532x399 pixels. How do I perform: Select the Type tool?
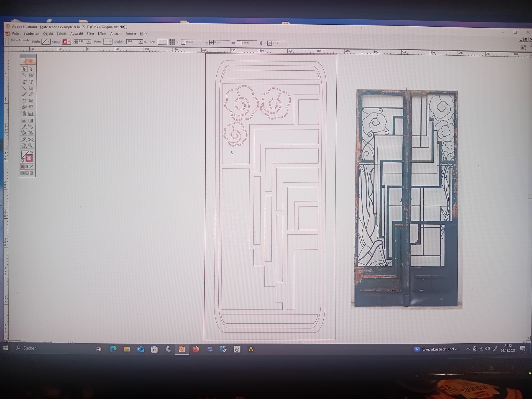31,82
